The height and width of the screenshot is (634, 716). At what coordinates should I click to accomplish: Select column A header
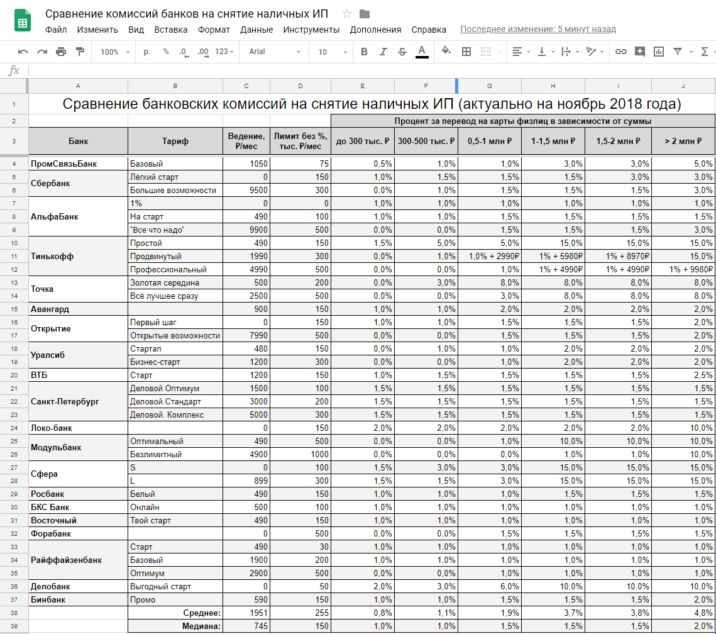[78, 86]
